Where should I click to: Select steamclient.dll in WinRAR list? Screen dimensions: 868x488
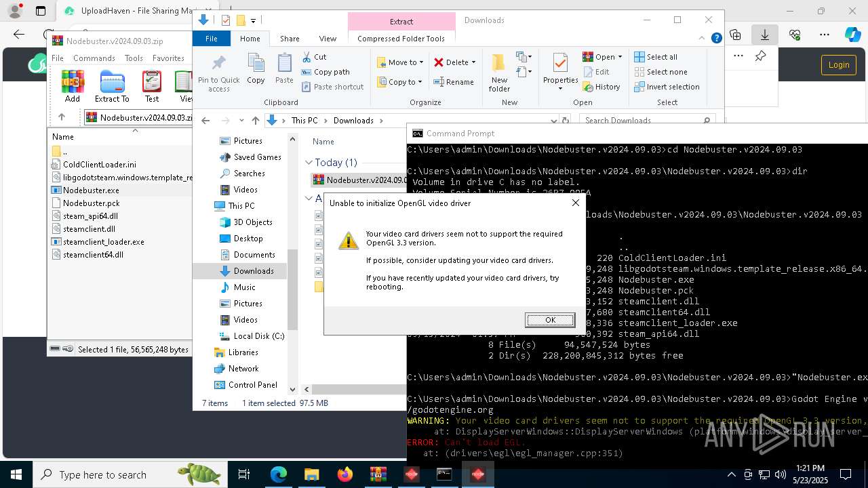coord(89,229)
